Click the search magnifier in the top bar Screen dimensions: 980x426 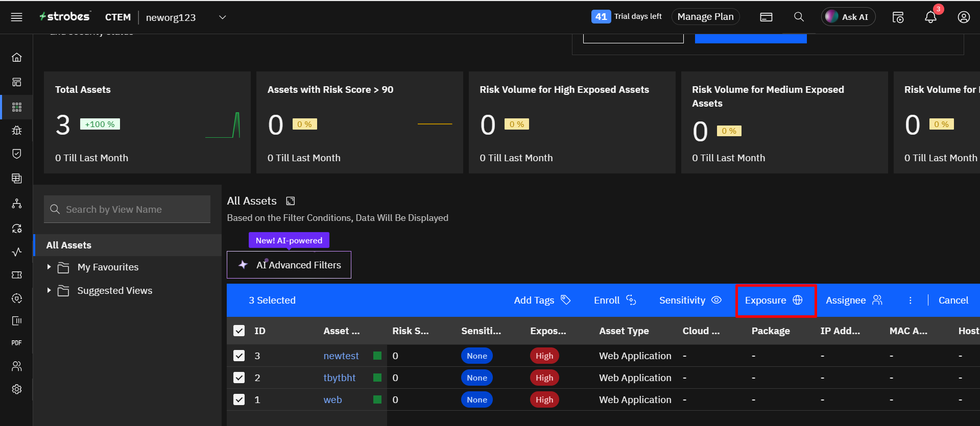point(799,17)
